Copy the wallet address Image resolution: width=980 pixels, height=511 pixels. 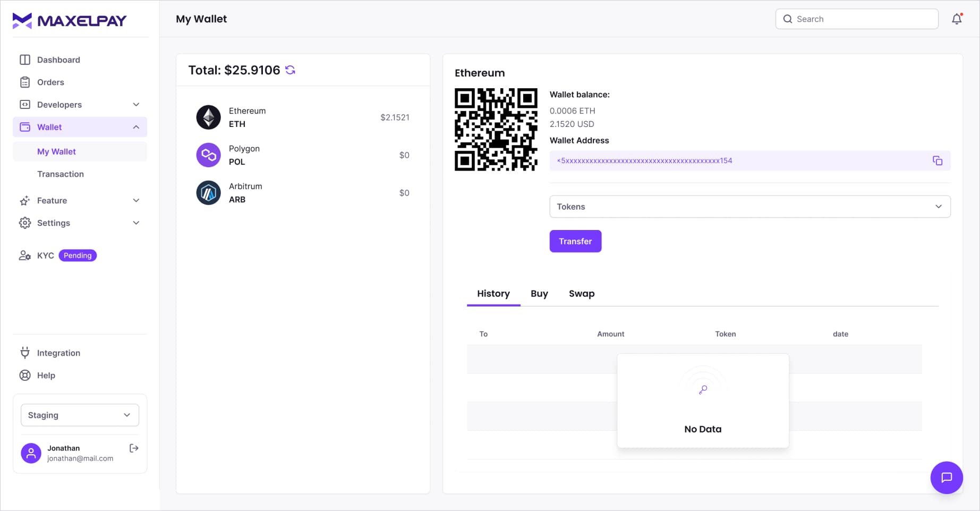[x=938, y=160]
